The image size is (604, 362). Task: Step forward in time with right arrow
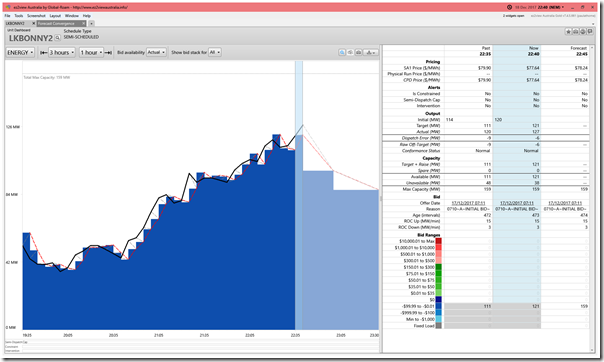pyautogui.click(x=108, y=52)
